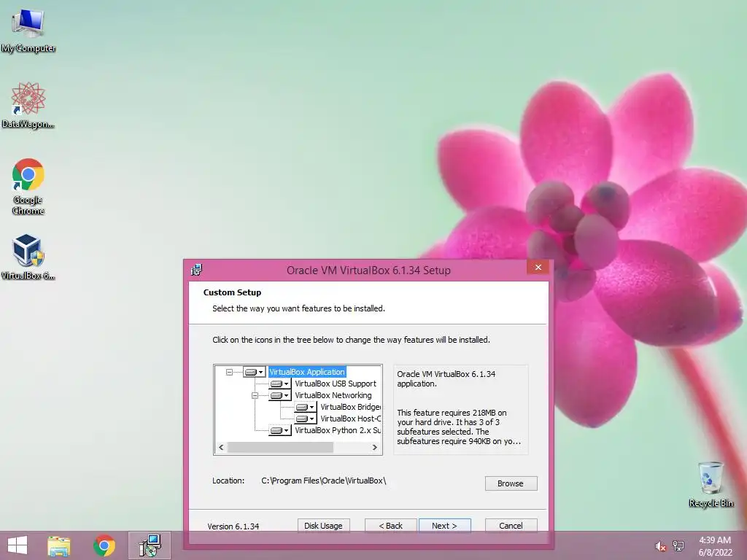This screenshot has height=560, width=747.
Task: Collapse the VirtualBox Networking tree node
Action: pyautogui.click(x=255, y=395)
